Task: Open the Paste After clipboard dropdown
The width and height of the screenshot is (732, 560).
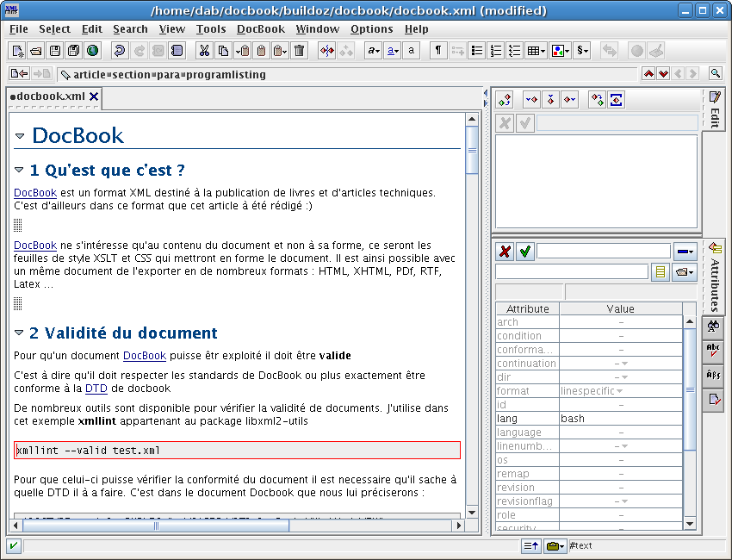Action: 281,51
